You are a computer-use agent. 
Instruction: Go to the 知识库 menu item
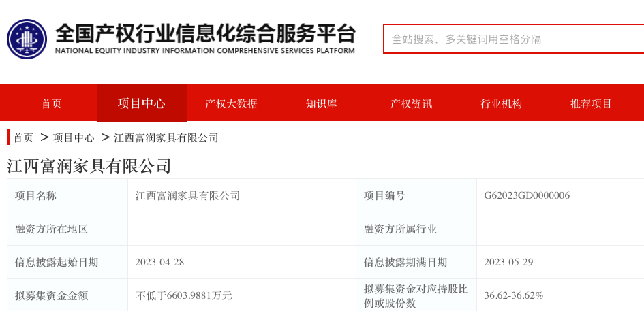pos(322,104)
